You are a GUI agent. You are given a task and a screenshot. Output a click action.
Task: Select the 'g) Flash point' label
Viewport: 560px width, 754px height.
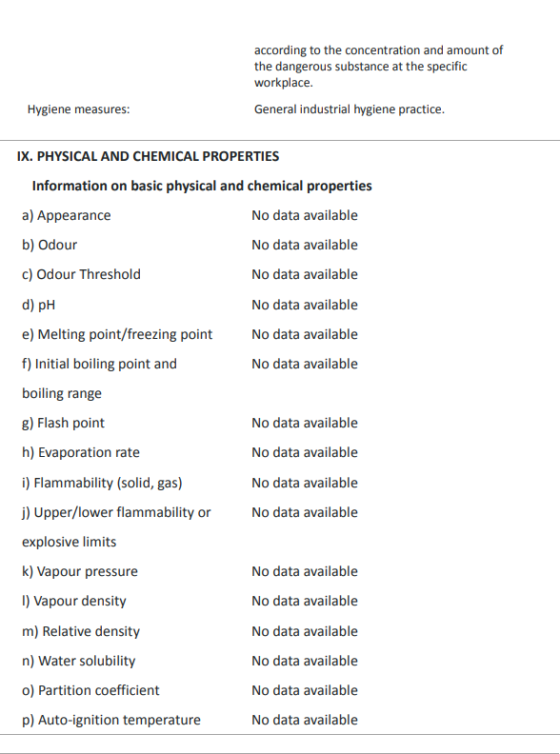[x=63, y=423]
